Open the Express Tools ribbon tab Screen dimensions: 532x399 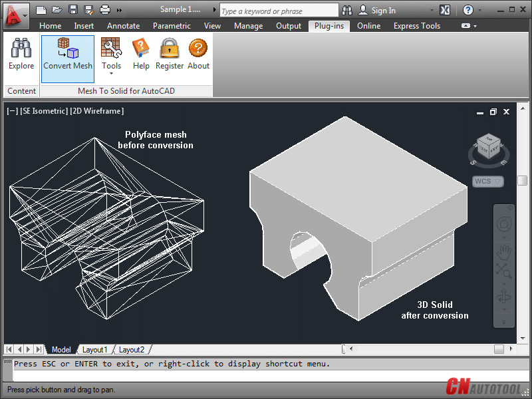(417, 26)
